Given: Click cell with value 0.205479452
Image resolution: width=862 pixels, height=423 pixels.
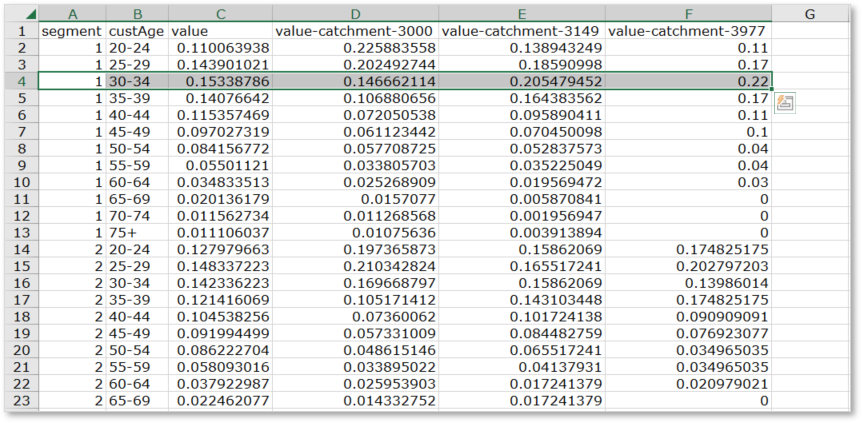Looking at the screenshot, I should [522, 81].
